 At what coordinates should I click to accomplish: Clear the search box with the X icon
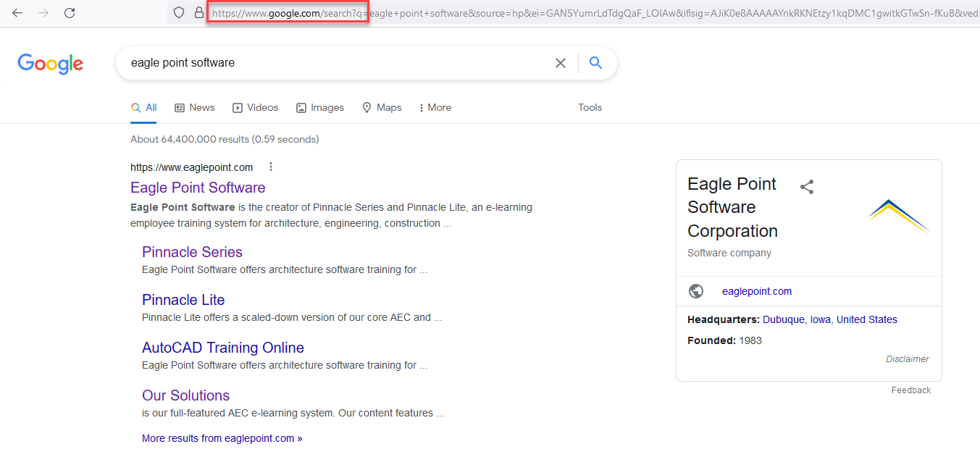click(x=560, y=63)
